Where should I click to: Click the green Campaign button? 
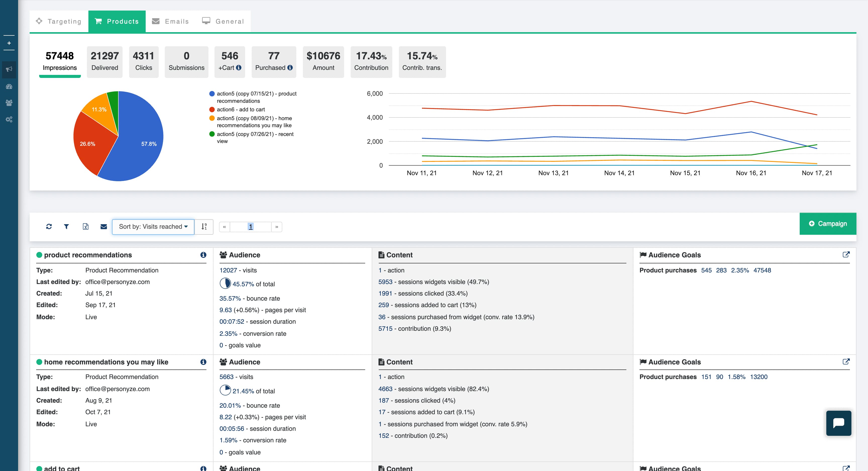pyautogui.click(x=828, y=223)
